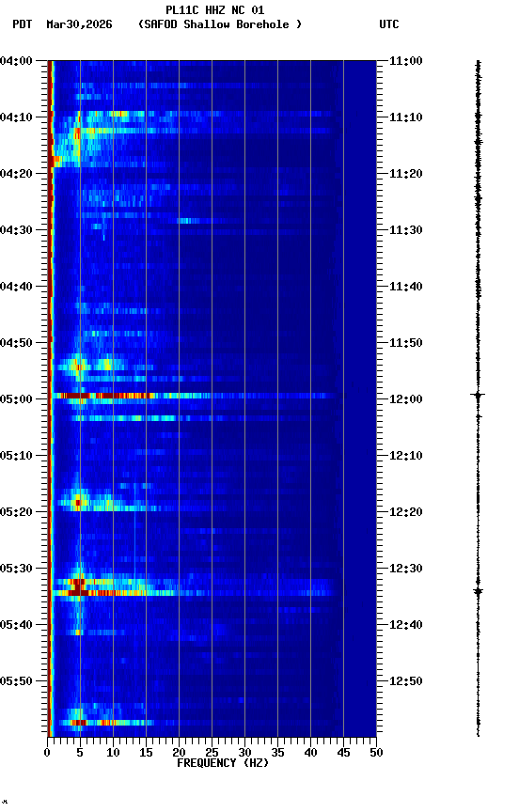Click the 5 Hz frequency axis label
Viewport: 519px width, 812px height.
(80, 753)
